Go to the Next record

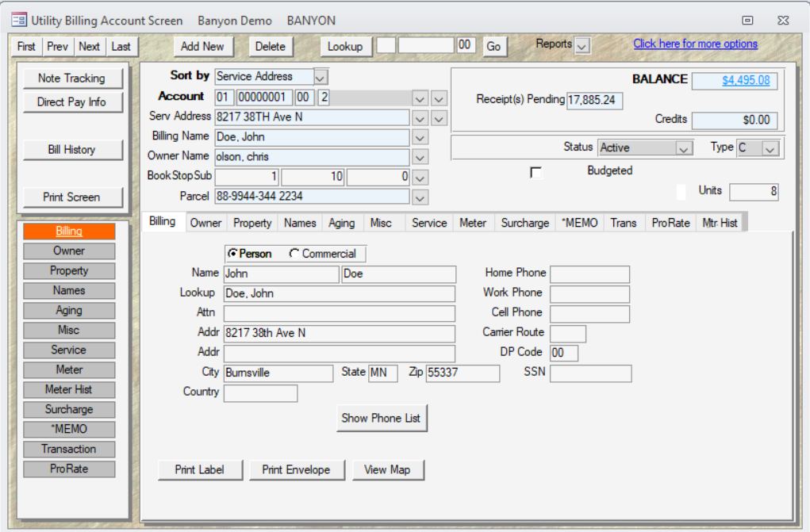pos(89,47)
